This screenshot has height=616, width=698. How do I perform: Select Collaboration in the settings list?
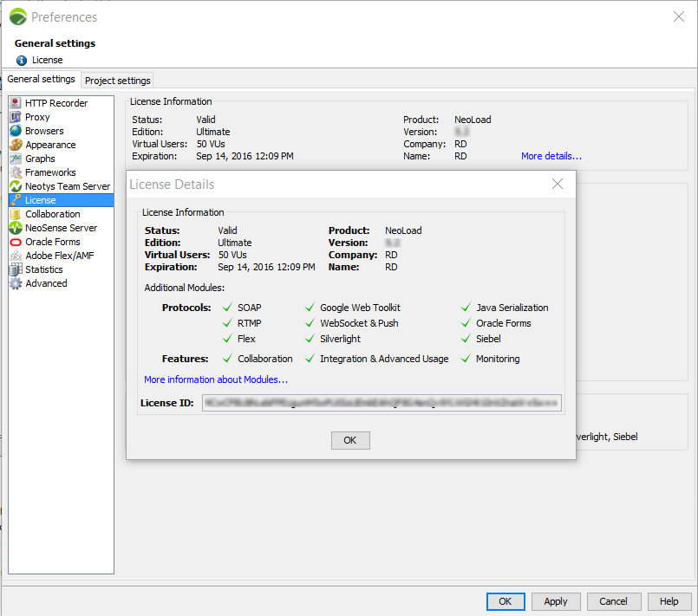[52, 214]
